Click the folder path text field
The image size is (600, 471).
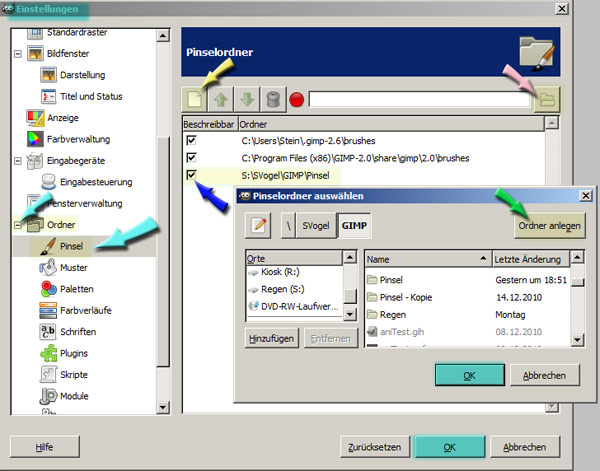(418, 100)
